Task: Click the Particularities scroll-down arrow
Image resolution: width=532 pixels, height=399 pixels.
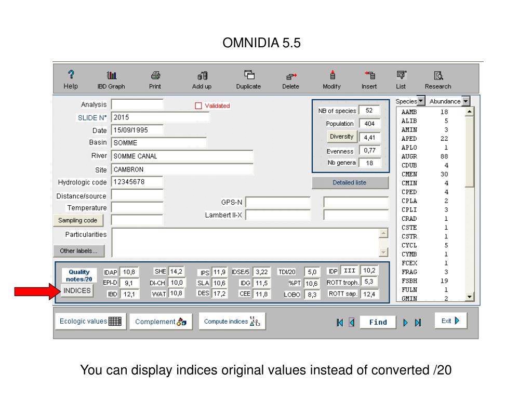Action: pos(383,252)
